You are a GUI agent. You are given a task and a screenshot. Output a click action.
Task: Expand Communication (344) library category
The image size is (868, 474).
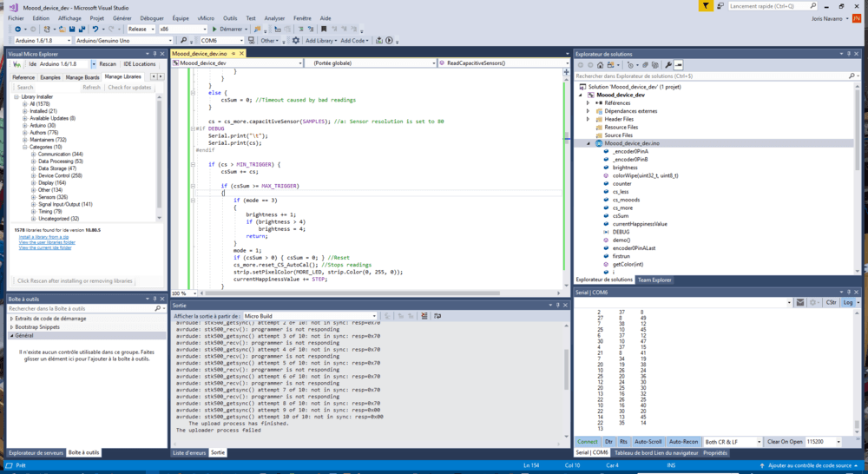33,155
